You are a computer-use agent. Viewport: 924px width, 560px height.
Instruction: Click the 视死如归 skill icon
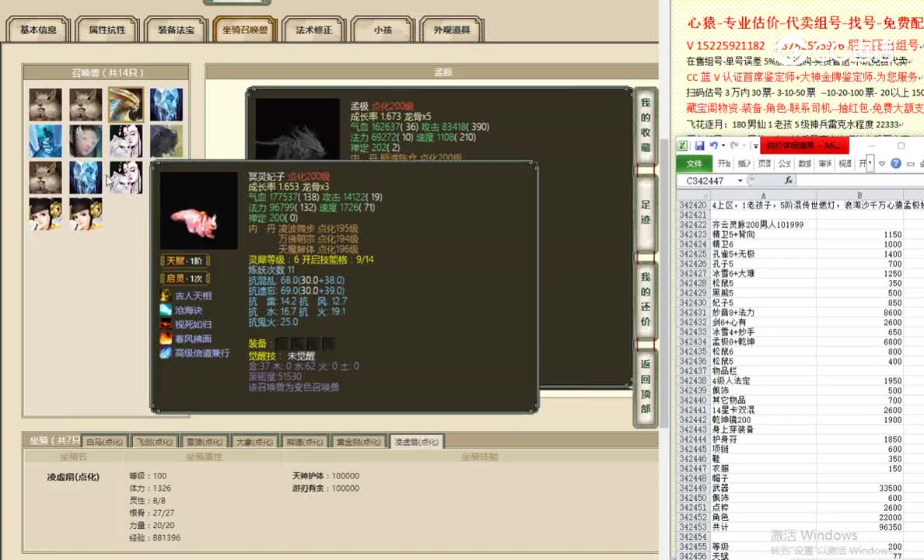pyautogui.click(x=166, y=324)
